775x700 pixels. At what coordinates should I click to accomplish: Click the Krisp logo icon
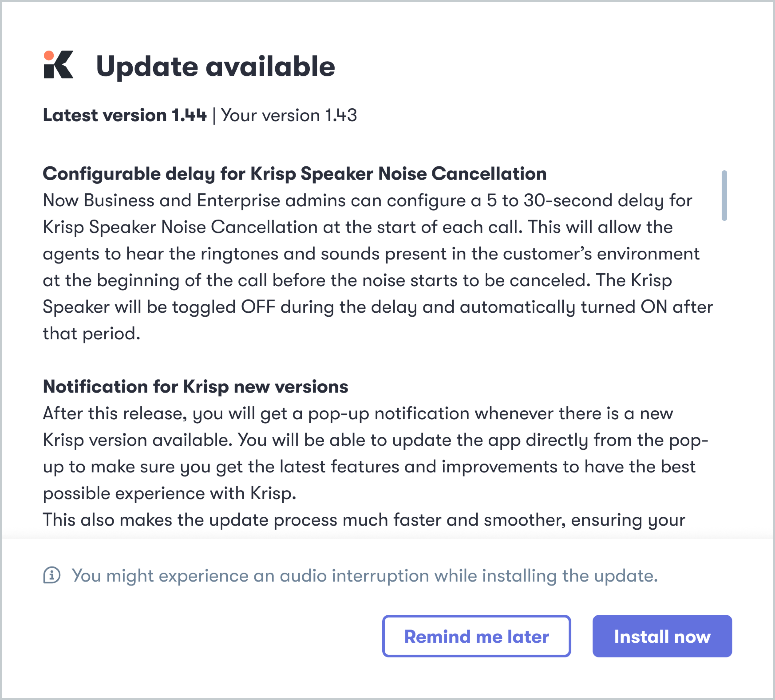coord(58,65)
